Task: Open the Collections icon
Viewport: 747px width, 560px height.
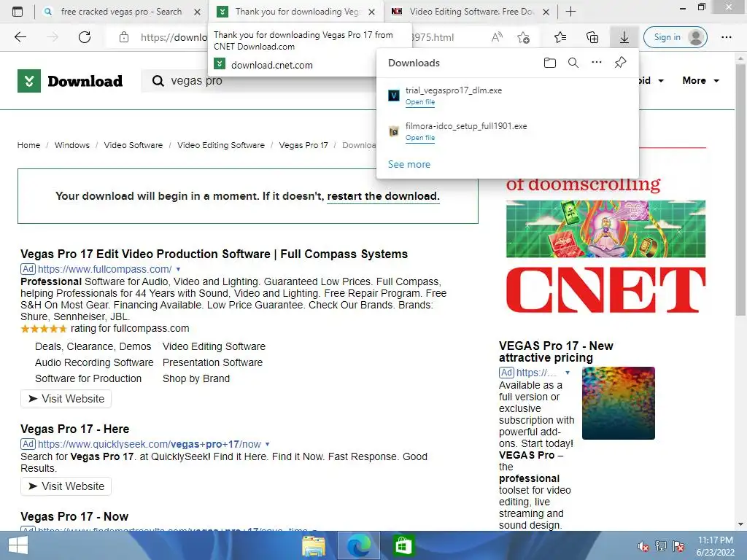Action: coord(592,37)
